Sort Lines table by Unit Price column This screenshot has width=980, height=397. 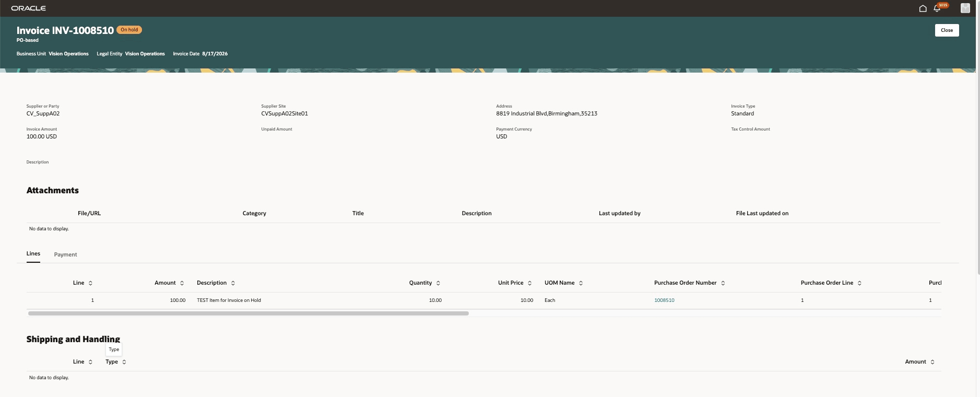click(529, 283)
